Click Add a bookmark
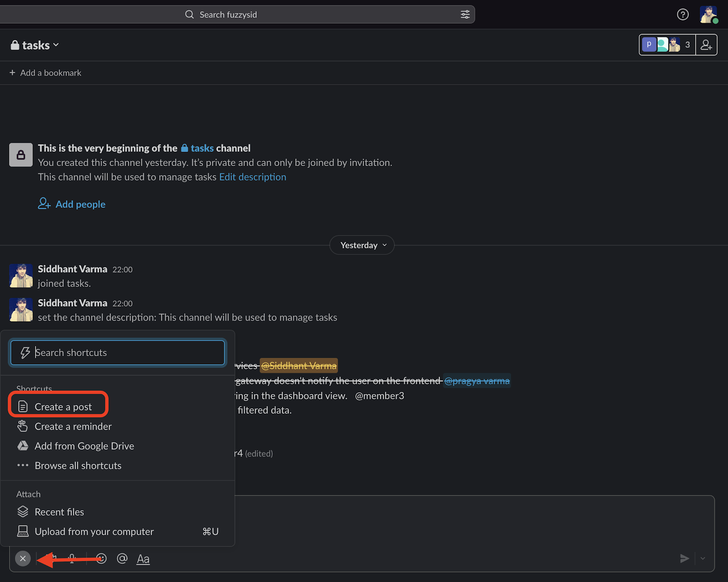The image size is (728, 582). [x=45, y=73]
